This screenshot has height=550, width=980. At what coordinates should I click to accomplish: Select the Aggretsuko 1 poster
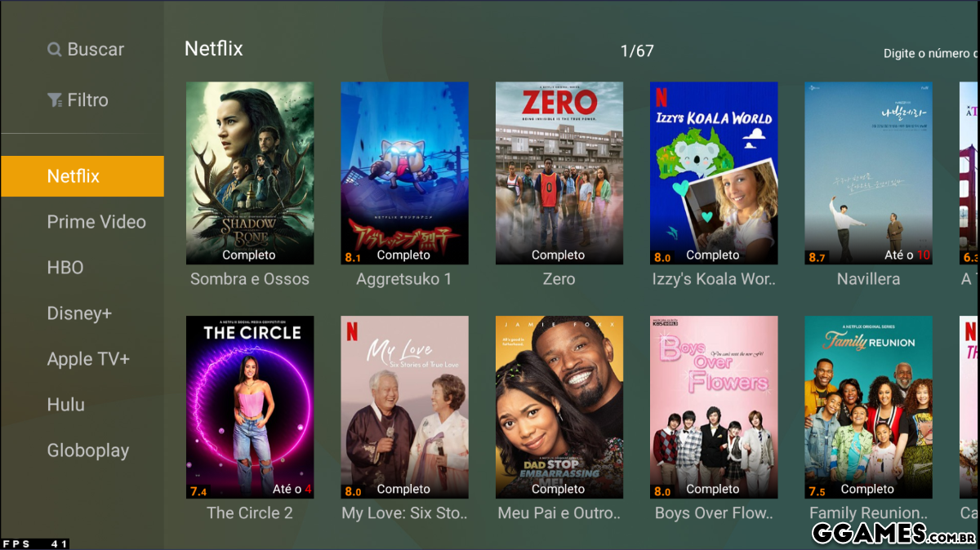404,173
